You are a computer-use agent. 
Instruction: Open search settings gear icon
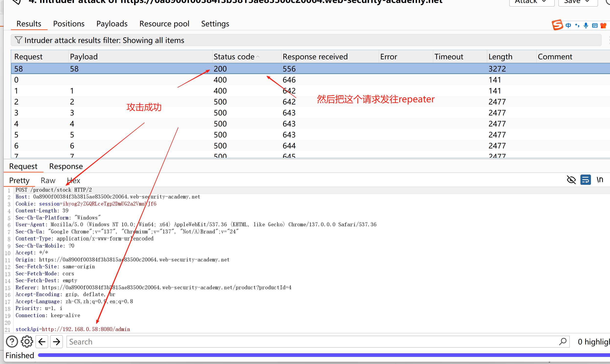[x=27, y=342]
